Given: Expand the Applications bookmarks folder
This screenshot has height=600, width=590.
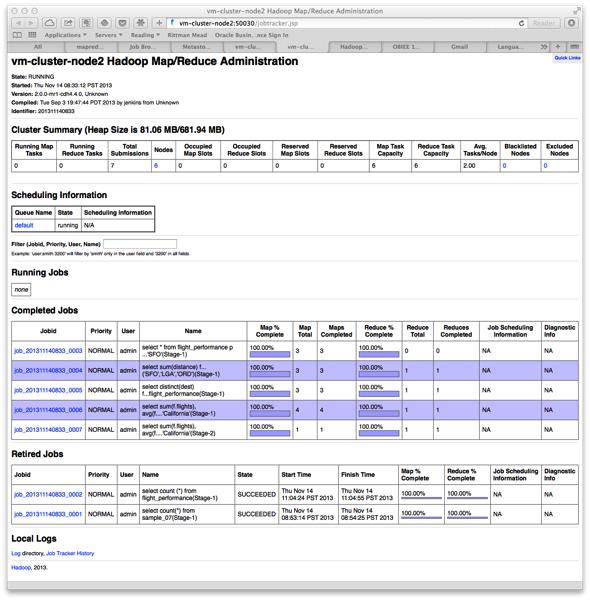Looking at the screenshot, I should pyautogui.click(x=65, y=35).
